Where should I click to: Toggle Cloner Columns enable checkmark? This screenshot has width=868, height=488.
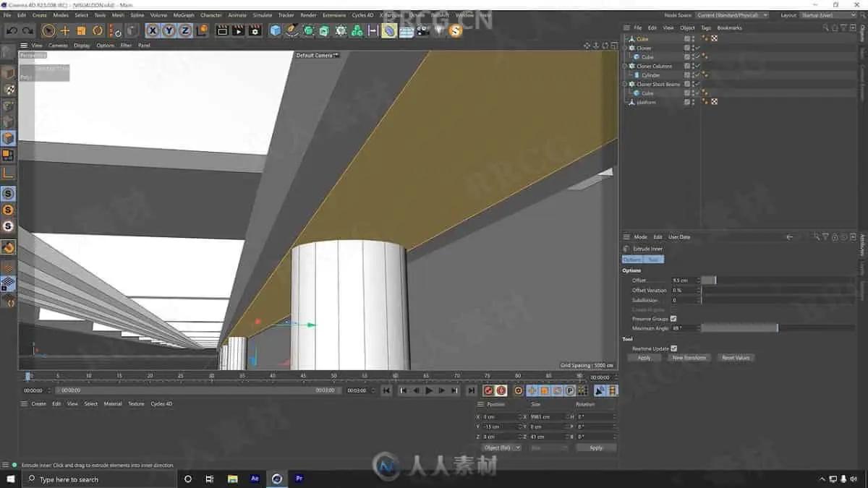pyautogui.click(x=697, y=66)
